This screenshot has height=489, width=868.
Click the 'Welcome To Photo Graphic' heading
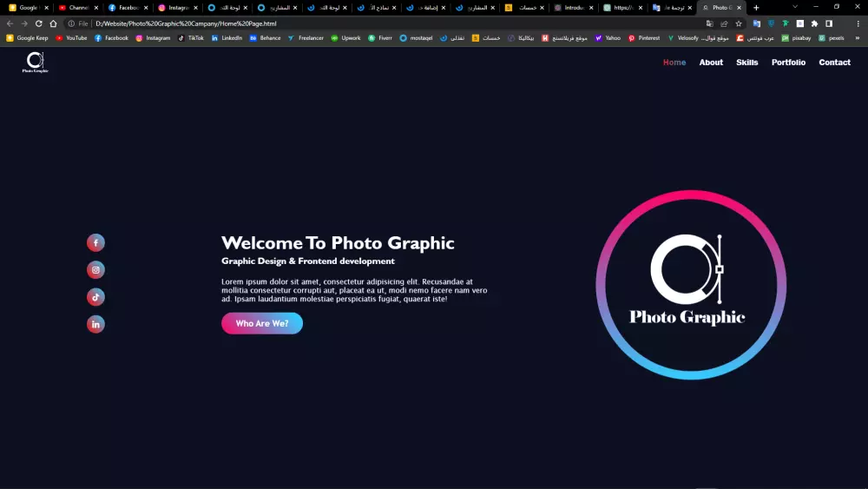[x=338, y=242]
